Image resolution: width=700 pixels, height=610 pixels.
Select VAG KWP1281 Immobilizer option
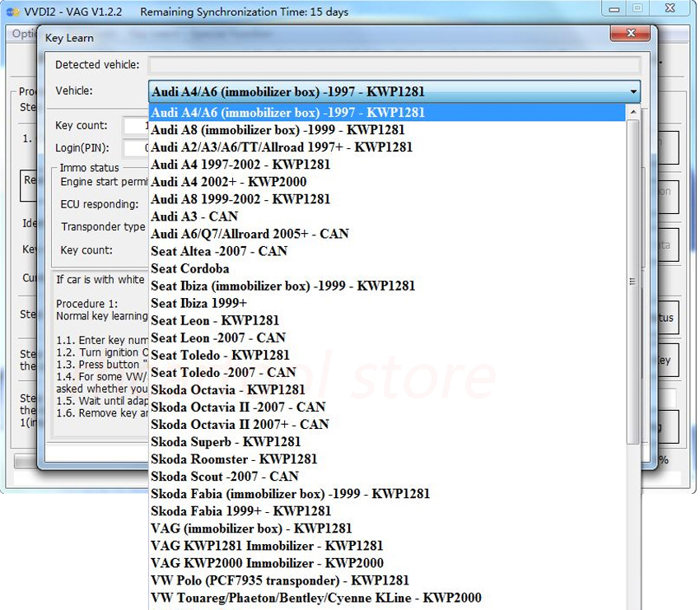coord(387,546)
